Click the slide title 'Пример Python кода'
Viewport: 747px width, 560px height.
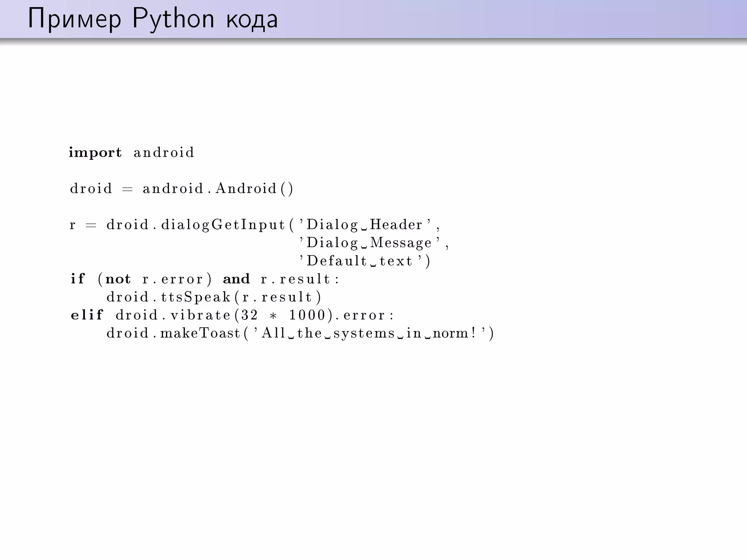[x=153, y=19]
